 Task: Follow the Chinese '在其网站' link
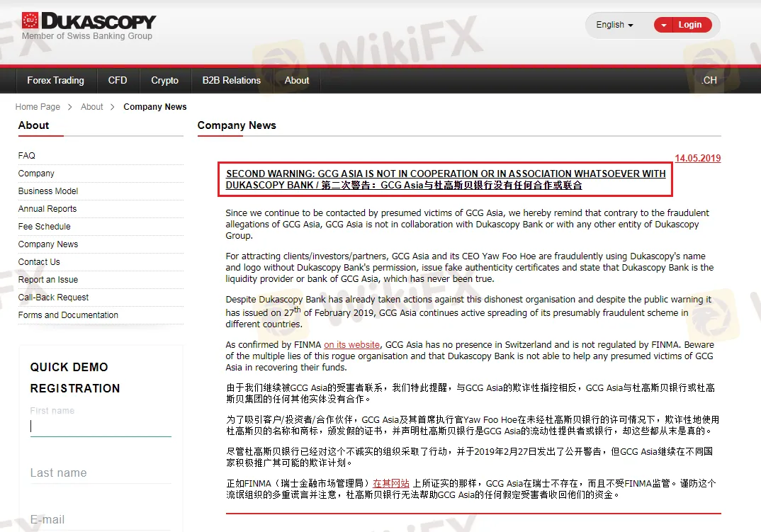(391, 483)
